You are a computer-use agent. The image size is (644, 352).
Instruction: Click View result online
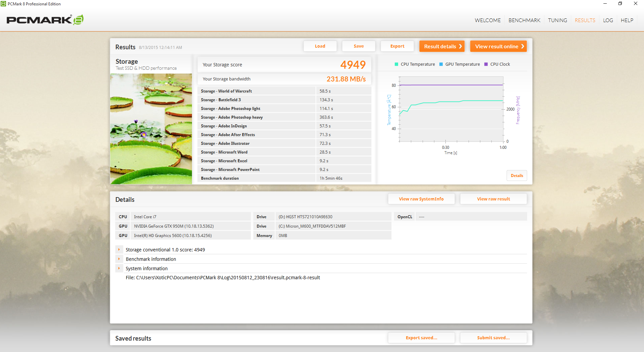pos(498,46)
